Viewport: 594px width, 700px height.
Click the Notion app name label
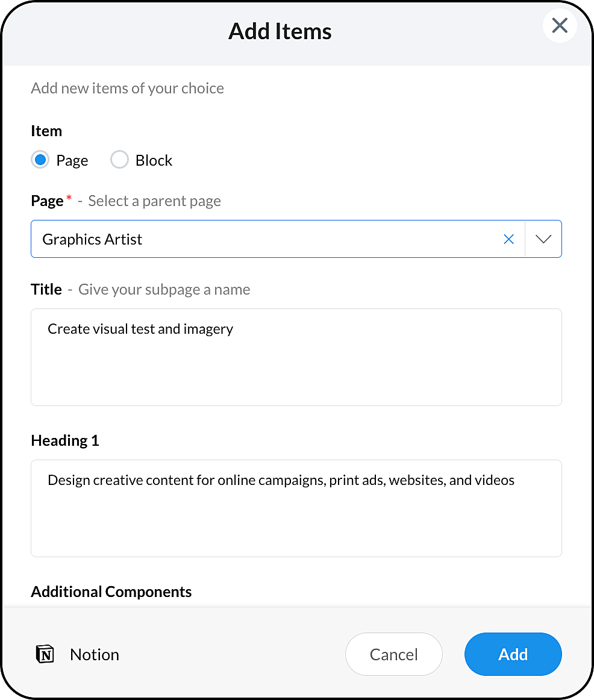click(x=95, y=654)
